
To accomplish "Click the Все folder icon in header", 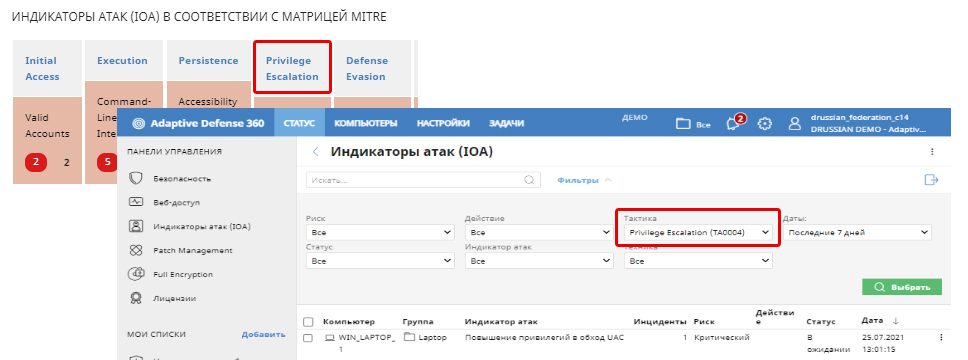I will (682, 123).
